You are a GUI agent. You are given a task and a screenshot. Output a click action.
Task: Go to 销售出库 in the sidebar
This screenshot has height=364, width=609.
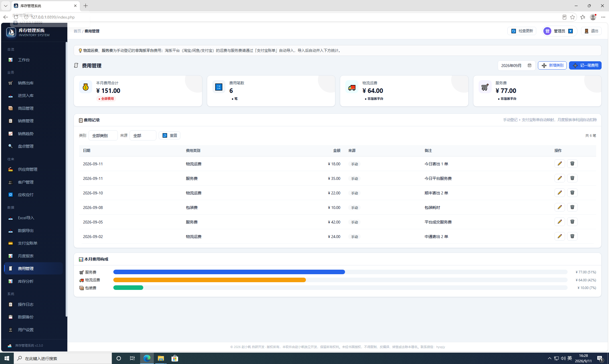click(x=33, y=83)
